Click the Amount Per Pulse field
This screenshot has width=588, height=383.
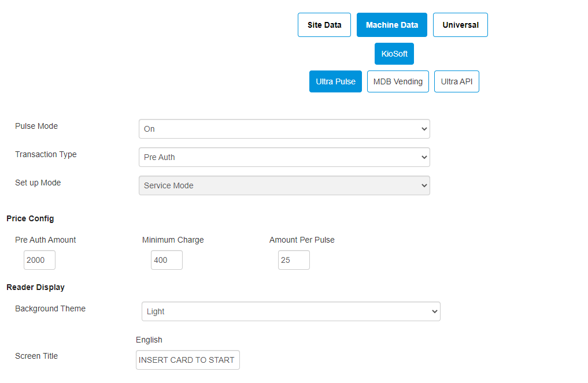point(293,260)
